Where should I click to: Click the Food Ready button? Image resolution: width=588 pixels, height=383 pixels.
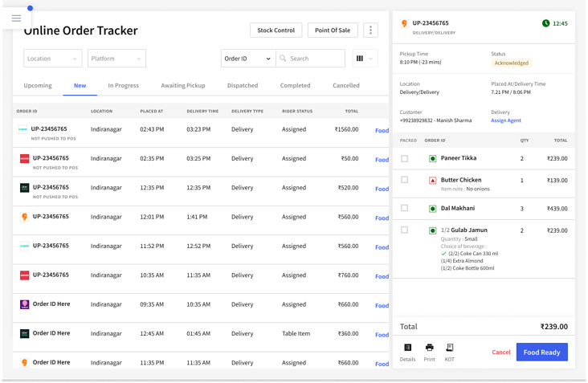click(x=542, y=352)
